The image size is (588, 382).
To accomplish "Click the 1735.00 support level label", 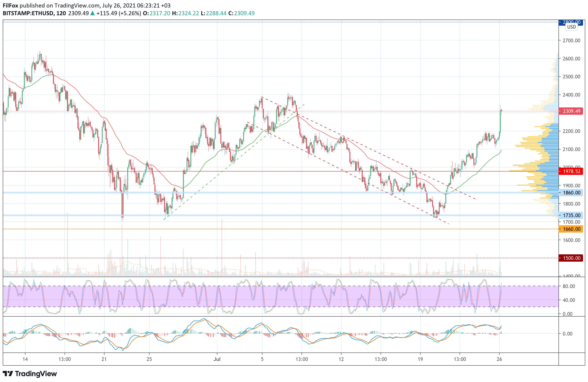I will [571, 215].
